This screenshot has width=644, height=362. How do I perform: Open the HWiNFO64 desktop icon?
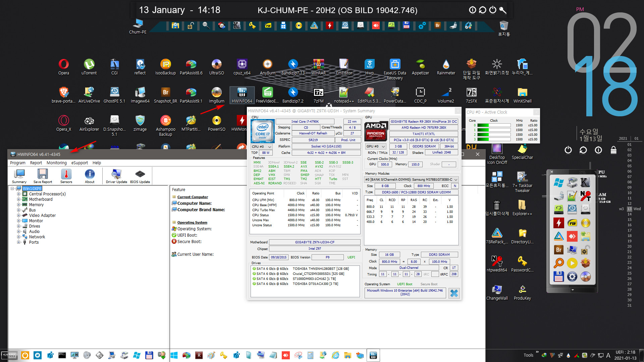click(242, 95)
